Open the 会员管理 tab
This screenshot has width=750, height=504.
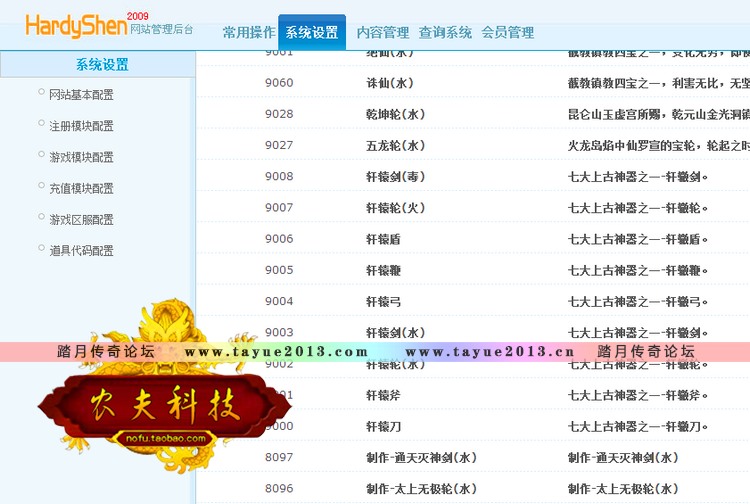507,33
